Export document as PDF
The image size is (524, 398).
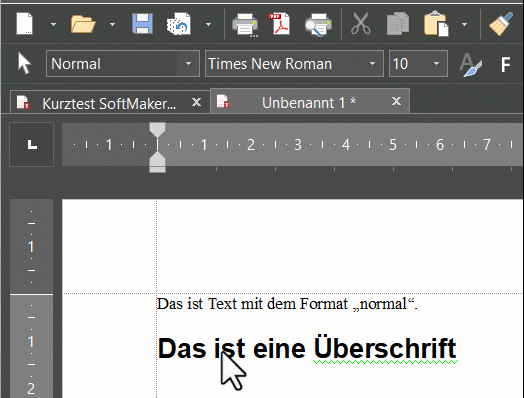279,24
